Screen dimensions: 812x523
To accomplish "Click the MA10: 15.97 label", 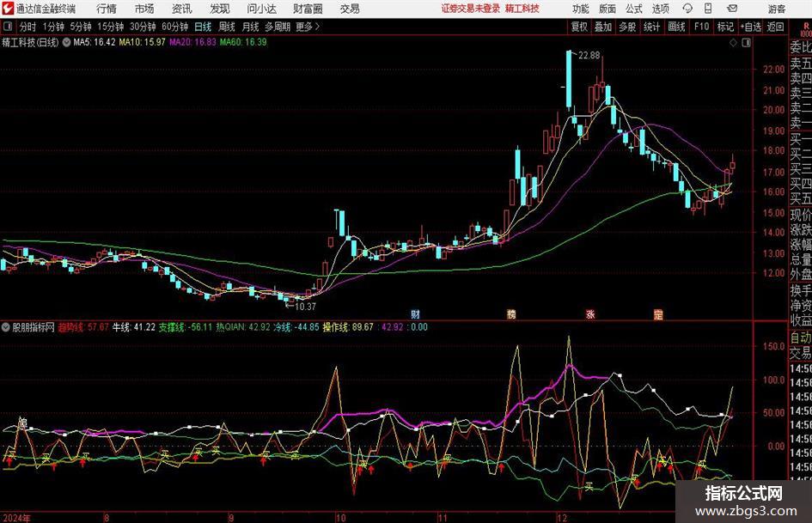I will point(143,42).
